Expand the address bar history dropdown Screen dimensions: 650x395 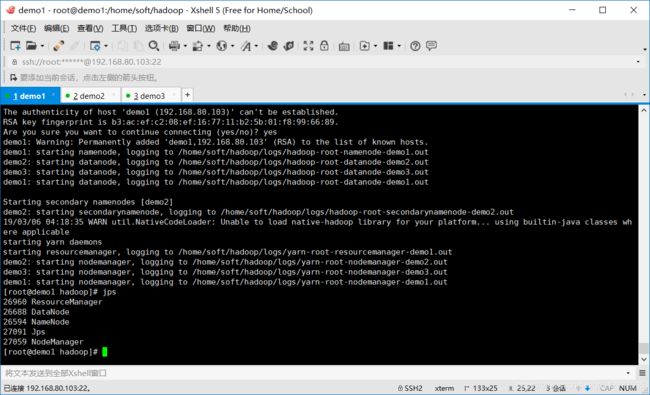tap(638, 62)
